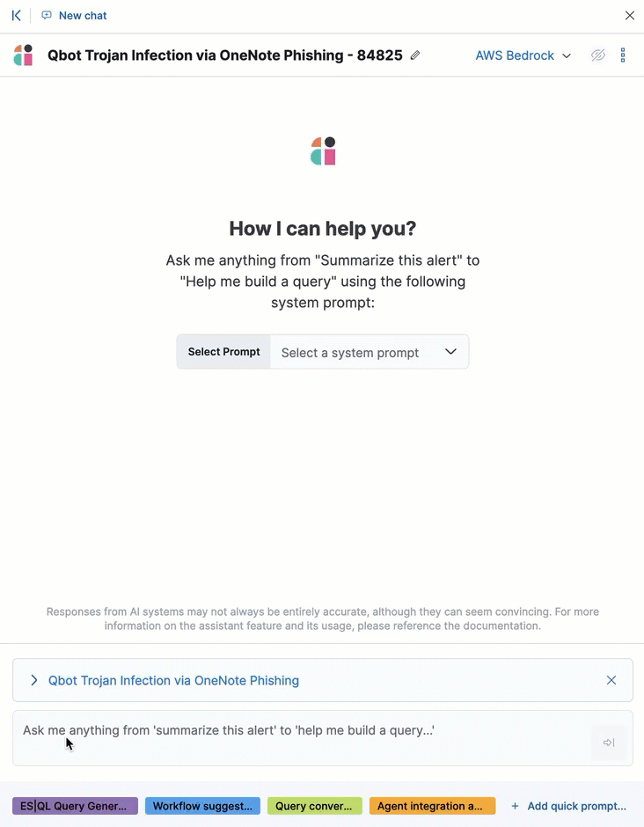Send the message using the send icon

click(x=608, y=743)
